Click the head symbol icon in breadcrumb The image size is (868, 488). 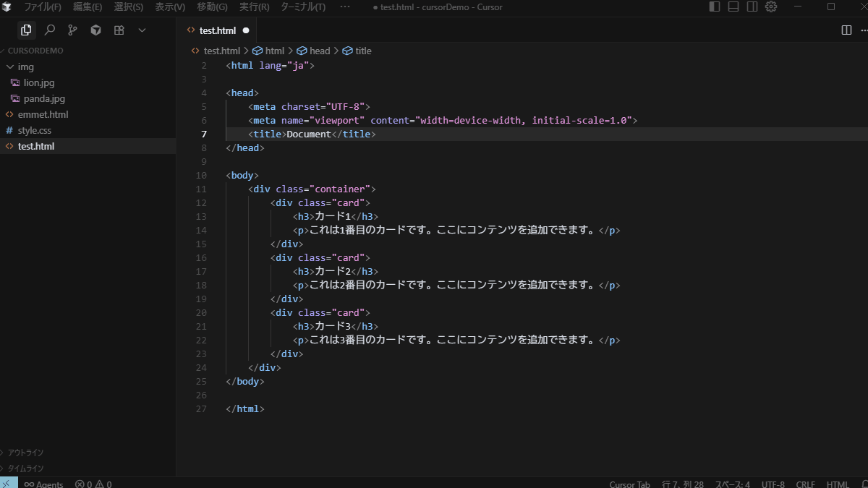pyautogui.click(x=302, y=51)
